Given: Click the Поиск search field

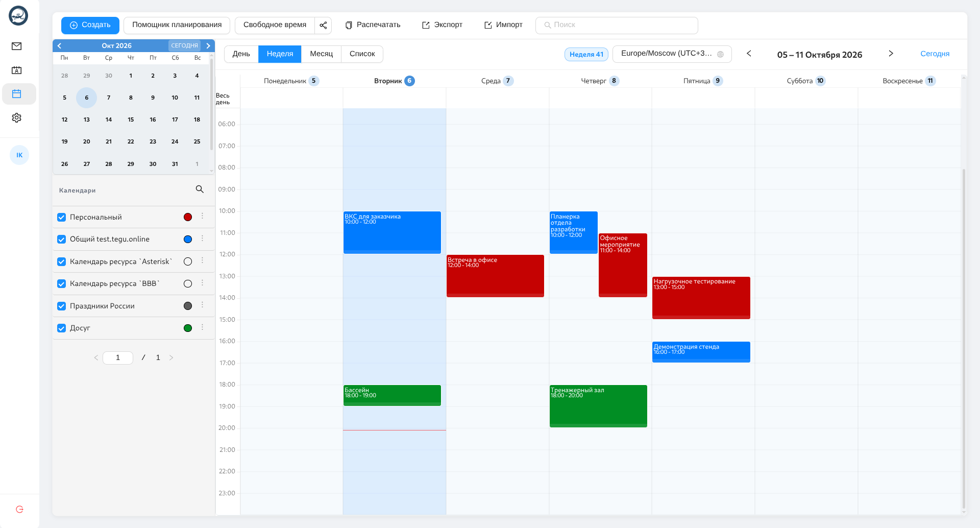Looking at the screenshot, I should [x=617, y=25].
